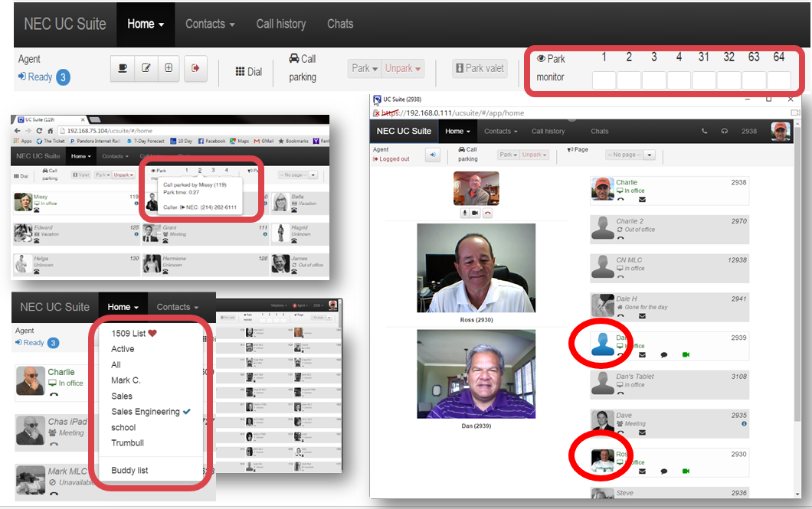Open chat with Dan (2939) speech bubble icon

(664, 355)
